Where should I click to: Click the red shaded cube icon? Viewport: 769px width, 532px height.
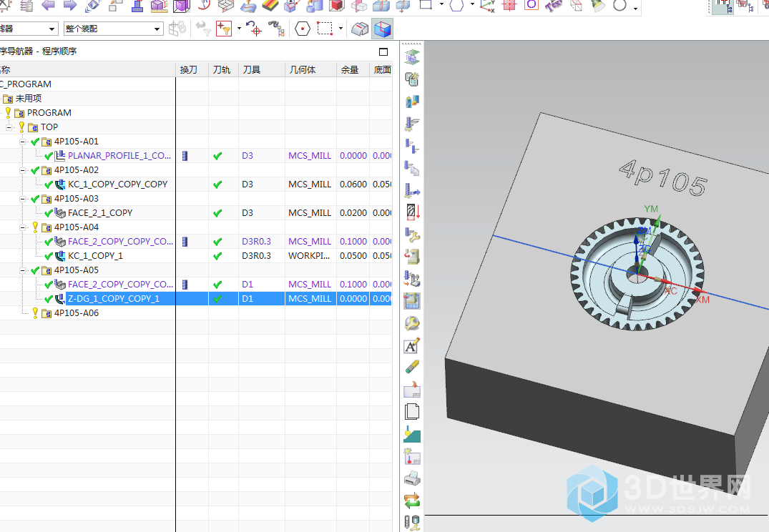coord(336,6)
